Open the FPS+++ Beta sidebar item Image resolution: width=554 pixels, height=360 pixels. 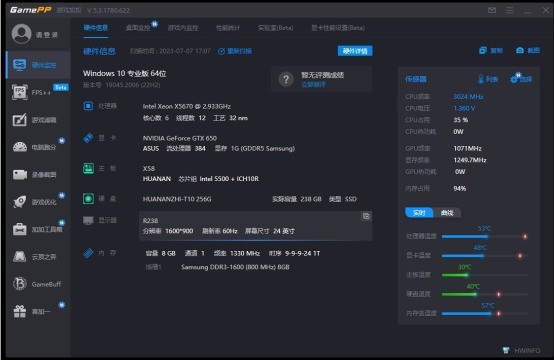tap(38, 92)
